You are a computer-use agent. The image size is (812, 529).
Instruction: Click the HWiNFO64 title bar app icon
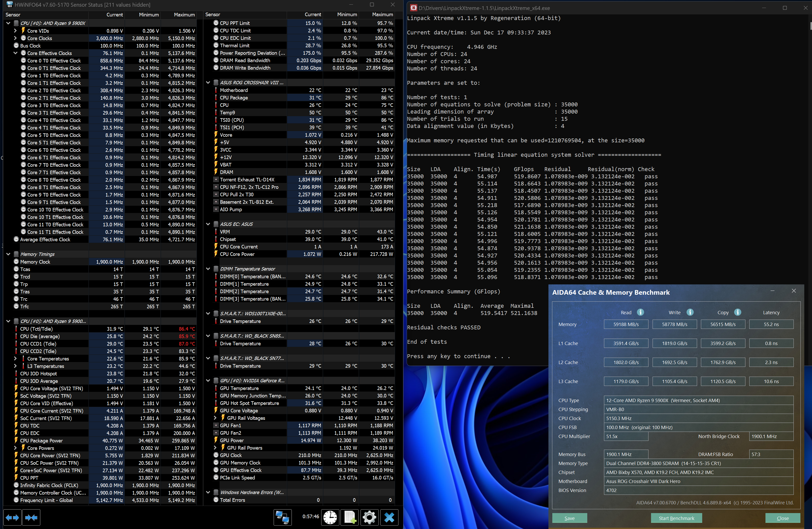(x=9, y=4)
